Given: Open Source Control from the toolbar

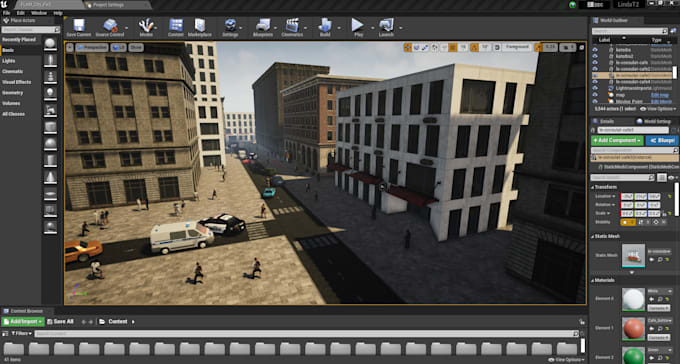Looking at the screenshot, I should coord(110,28).
